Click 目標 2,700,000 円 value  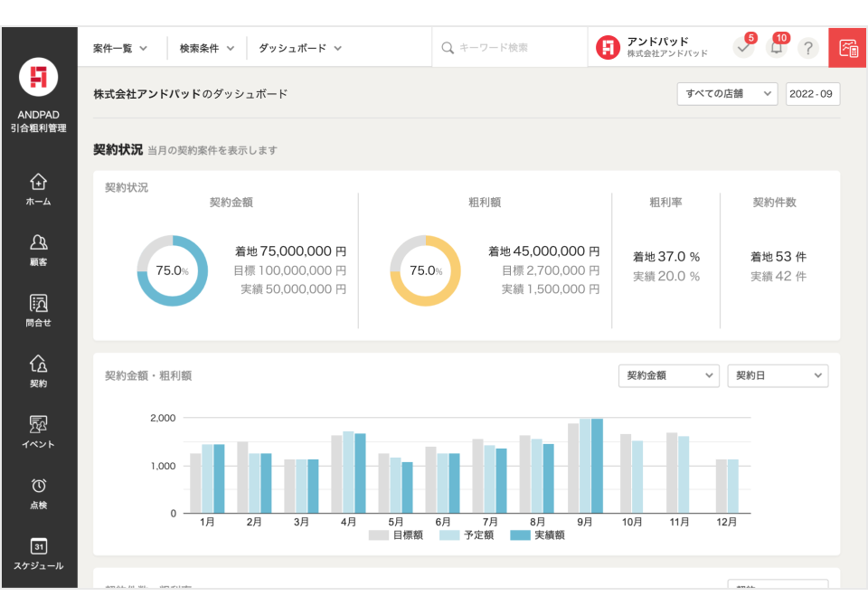pyautogui.click(x=551, y=270)
